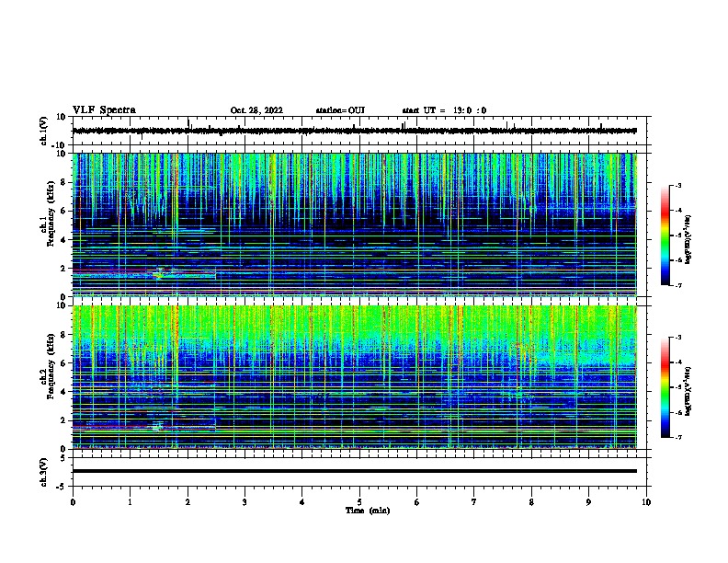Click the ch.1 spectrogram color scale bar
Image resolution: width=728 pixels, height=563 pixels.
pos(665,236)
